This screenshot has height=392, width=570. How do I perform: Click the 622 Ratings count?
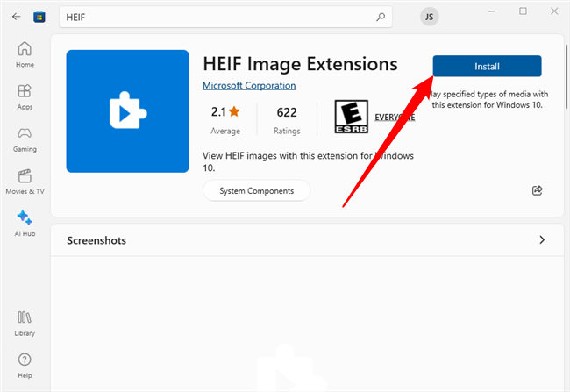click(x=287, y=119)
